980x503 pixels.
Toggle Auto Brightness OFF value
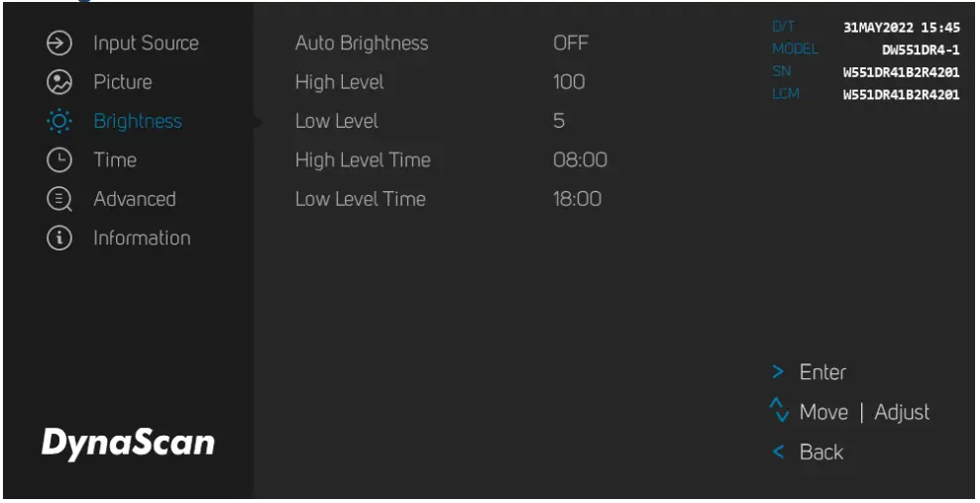(571, 44)
